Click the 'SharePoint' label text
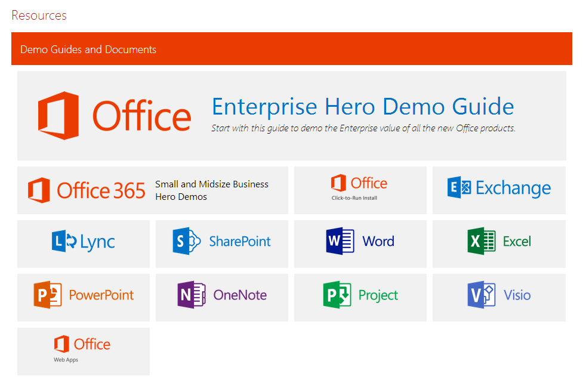586x392 pixels. pyautogui.click(x=240, y=242)
